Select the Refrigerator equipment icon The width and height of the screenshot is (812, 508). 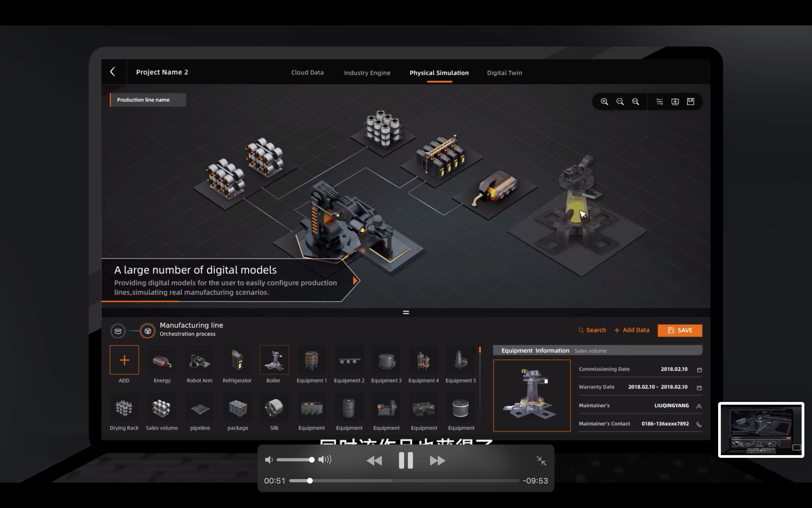click(x=237, y=360)
